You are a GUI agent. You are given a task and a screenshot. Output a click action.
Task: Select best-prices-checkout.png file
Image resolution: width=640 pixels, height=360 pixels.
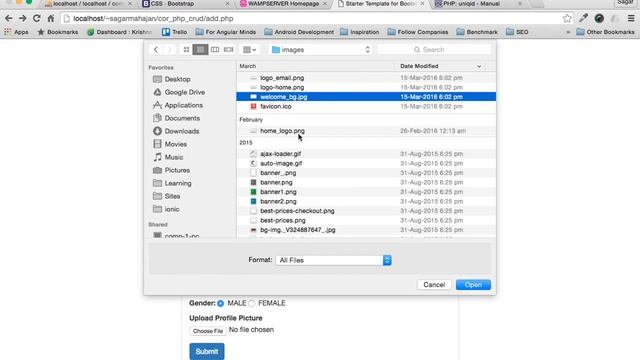coord(366,211)
